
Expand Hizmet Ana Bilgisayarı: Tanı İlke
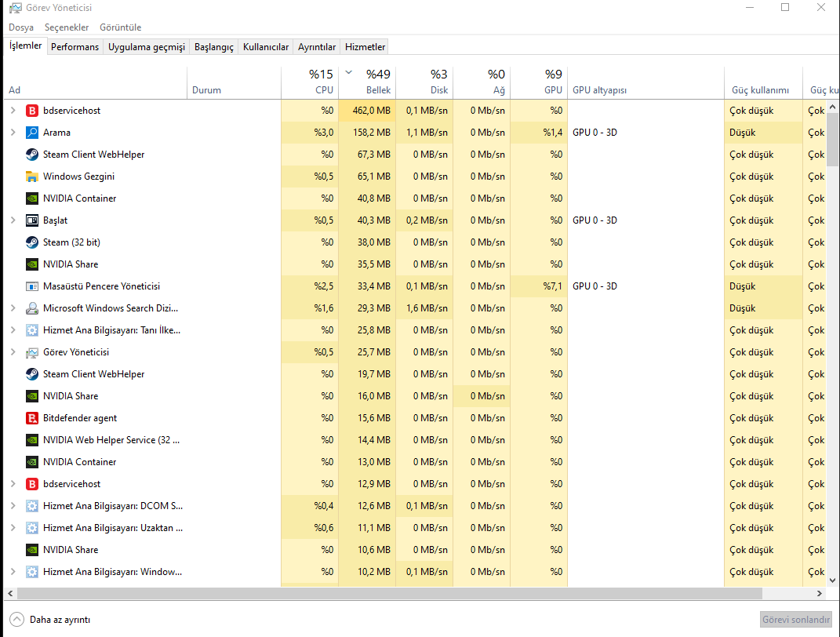click(x=13, y=330)
